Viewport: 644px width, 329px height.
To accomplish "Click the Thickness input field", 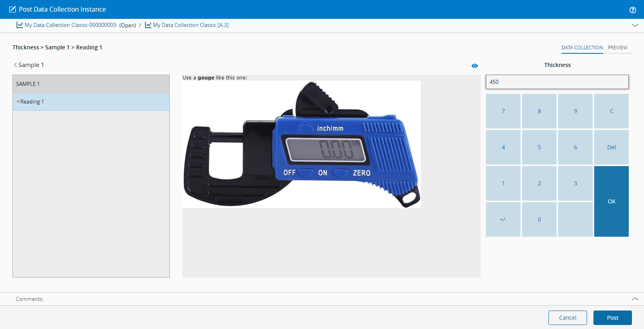I will 557,82.
